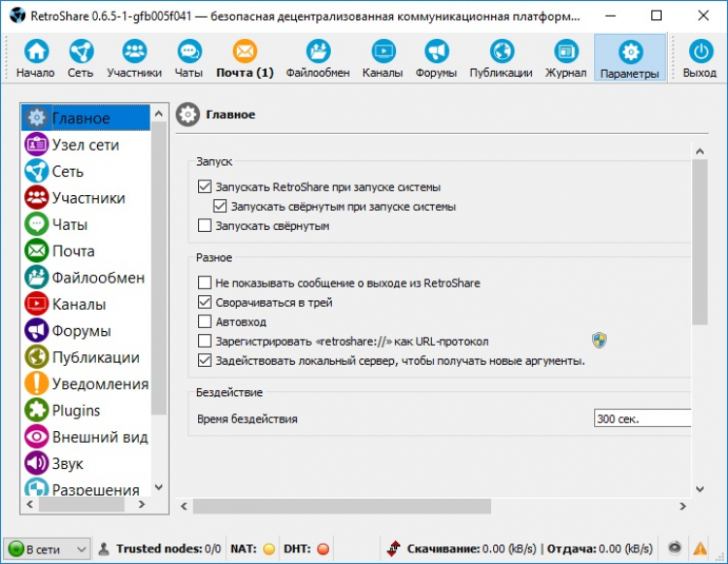Open the Участники people toolbar icon
Image resolution: width=728 pixels, height=564 pixels.
click(134, 58)
